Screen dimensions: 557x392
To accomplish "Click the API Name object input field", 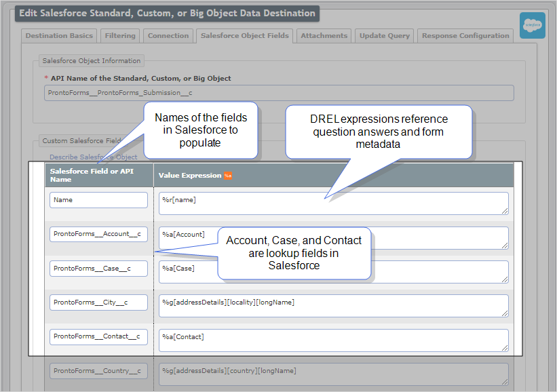I will [279, 93].
